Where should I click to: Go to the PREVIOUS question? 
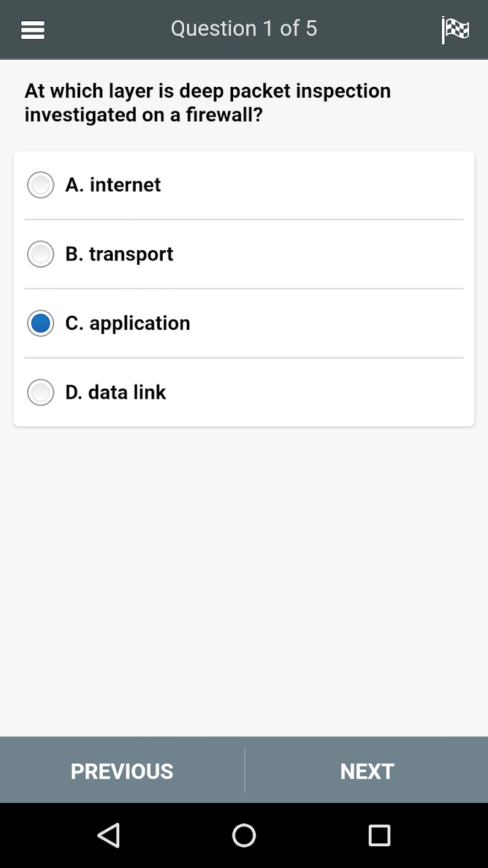[122, 771]
